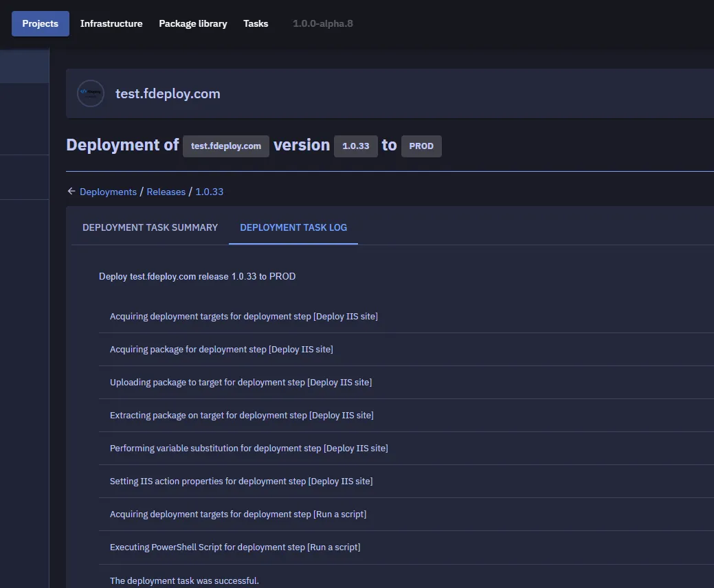Select 'Uploading package to target' log row
Image resolution: width=714 pixels, height=588 pixels.
pyautogui.click(x=406, y=383)
